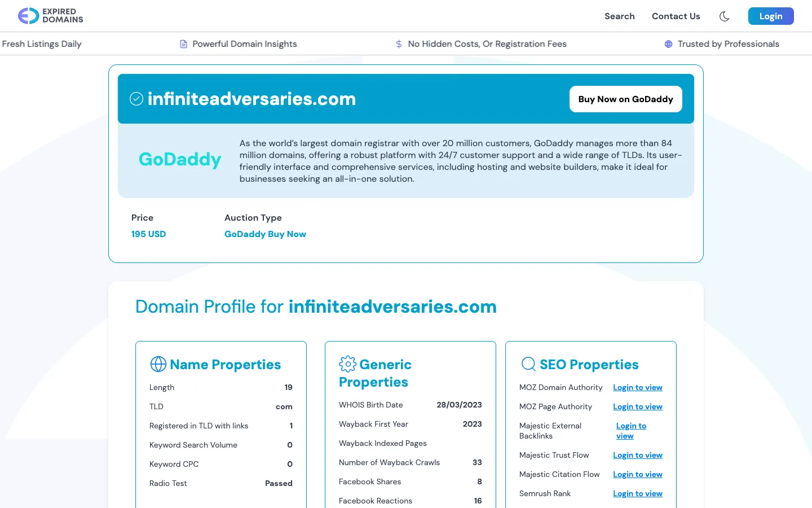Toggle dark mode moon icon
This screenshot has width=812, height=508.
(x=725, y=16)
